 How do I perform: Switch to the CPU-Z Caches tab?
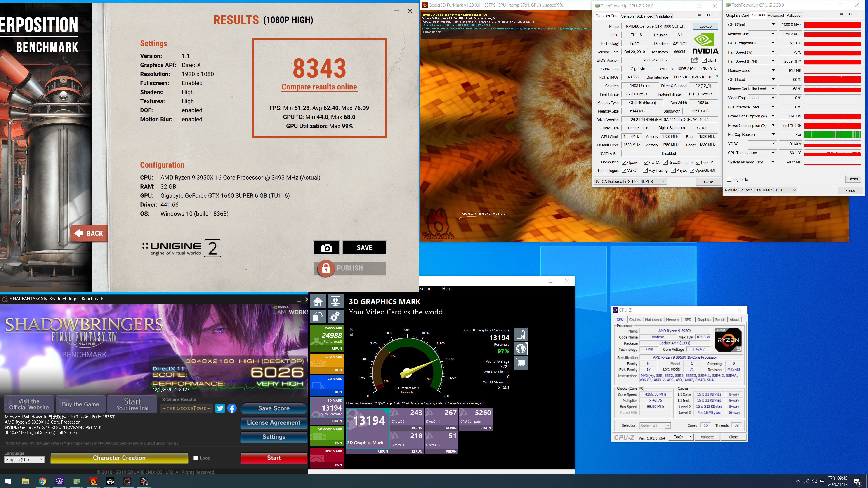tap(635, 320)
